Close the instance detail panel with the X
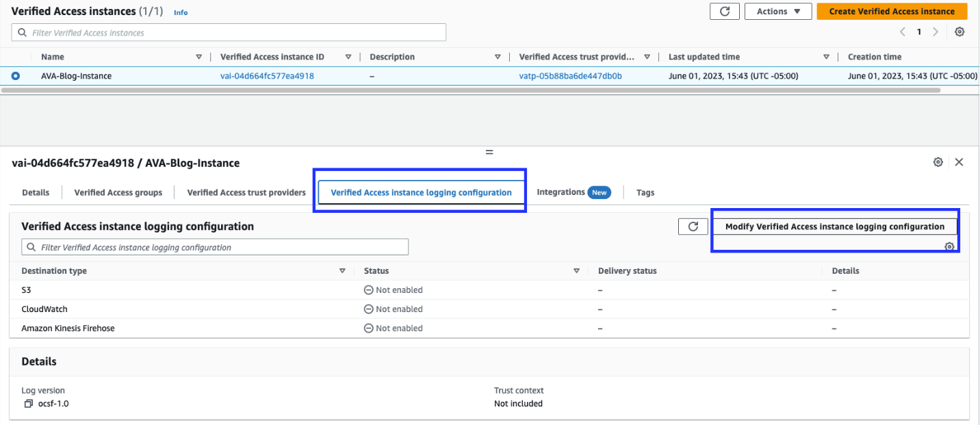Screen dimensions: 980x425 coord(959,162)
